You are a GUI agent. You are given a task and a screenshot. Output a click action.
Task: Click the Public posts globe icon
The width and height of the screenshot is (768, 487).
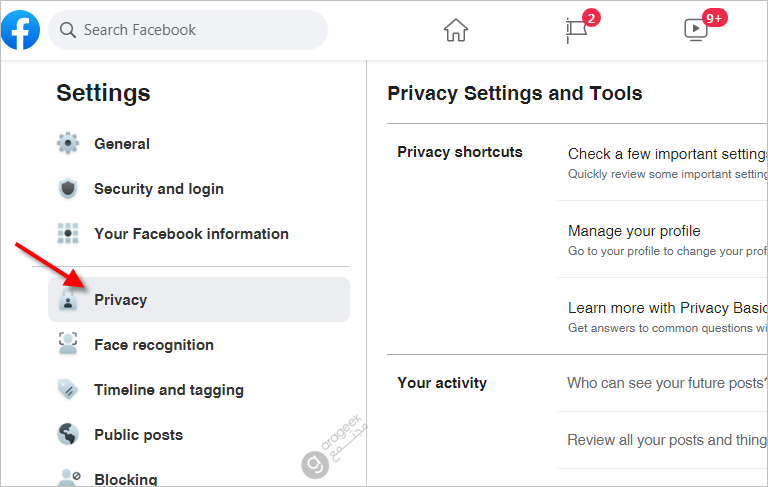pos(68,434)
